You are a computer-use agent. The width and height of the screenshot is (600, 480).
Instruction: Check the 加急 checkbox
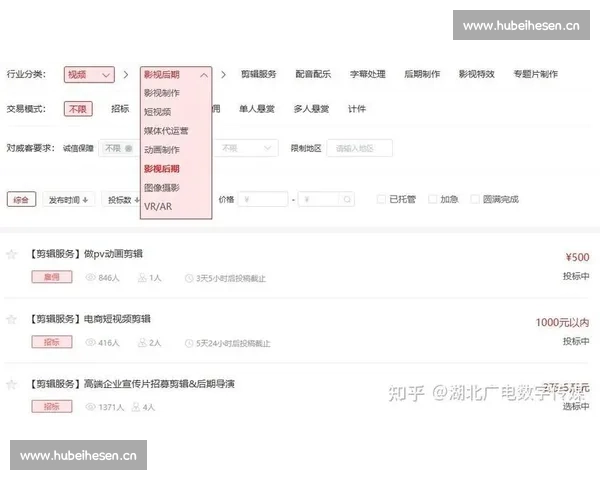[x=432, y=199]
